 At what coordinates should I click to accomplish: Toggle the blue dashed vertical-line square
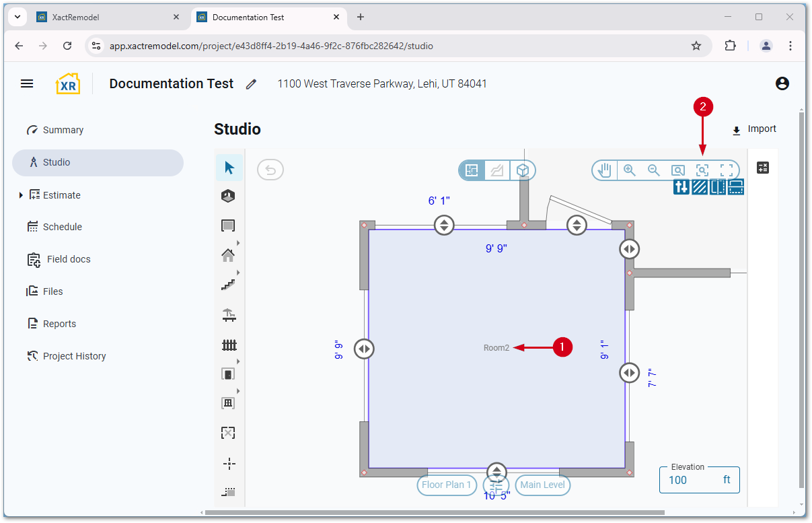(718, 187)
